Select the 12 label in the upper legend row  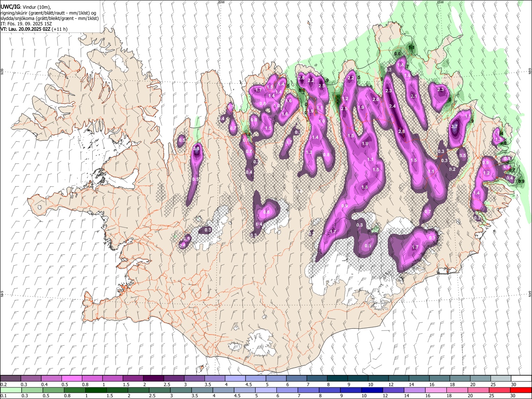(x=391, y=384)
